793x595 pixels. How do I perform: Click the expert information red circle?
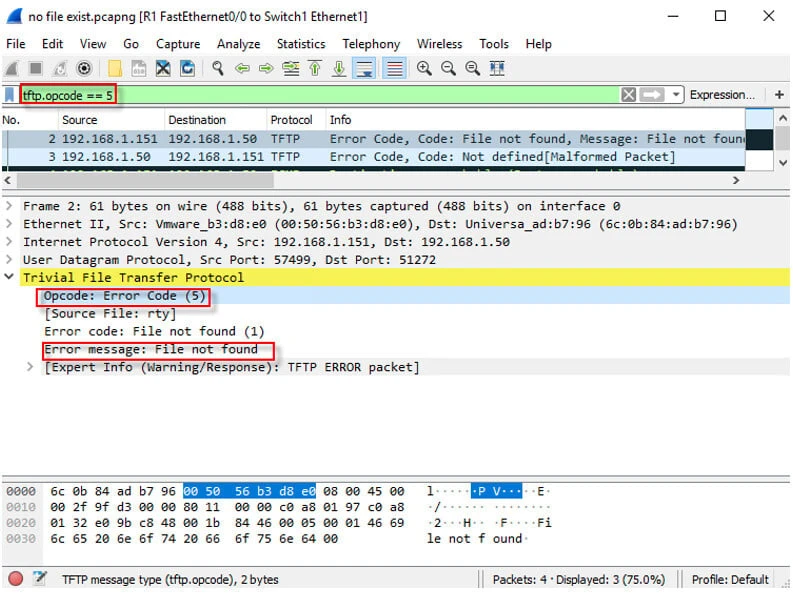coord(16,579)
